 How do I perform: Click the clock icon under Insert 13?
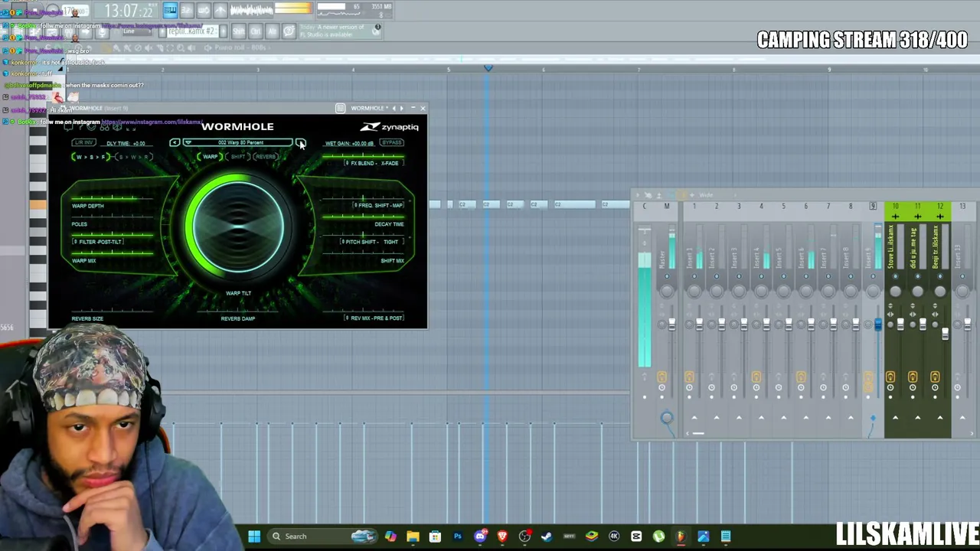coord(957,388)
